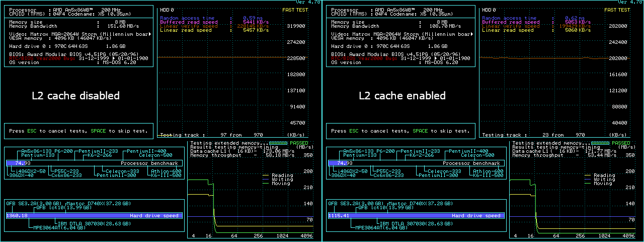
Task: Click MPE3064AT(6.04 GB) label, L2 disabled panel
Action: (59, 227)
